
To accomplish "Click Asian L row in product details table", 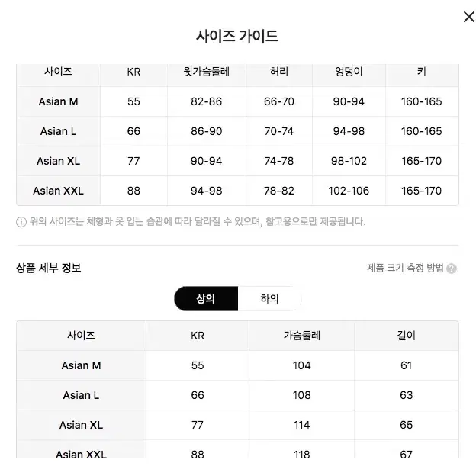I will (237, 395).
